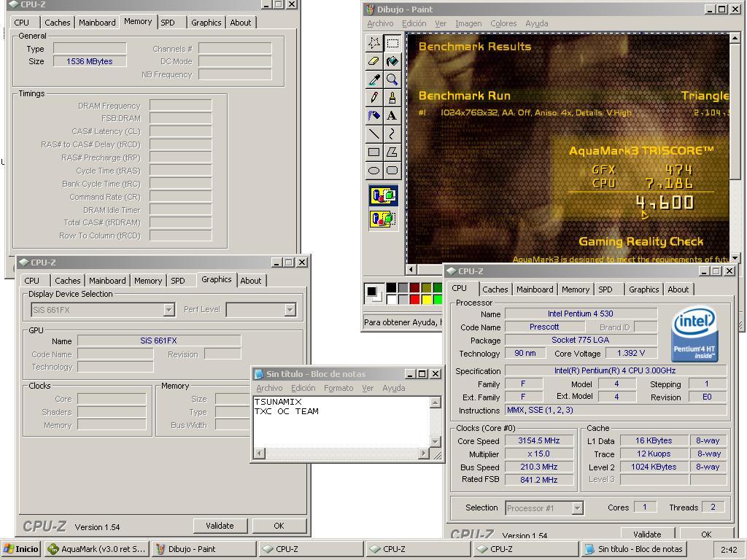747x560 pixels.
Task: Click Paint's vertical scrollbar up arrow
Action: [735, 38]
